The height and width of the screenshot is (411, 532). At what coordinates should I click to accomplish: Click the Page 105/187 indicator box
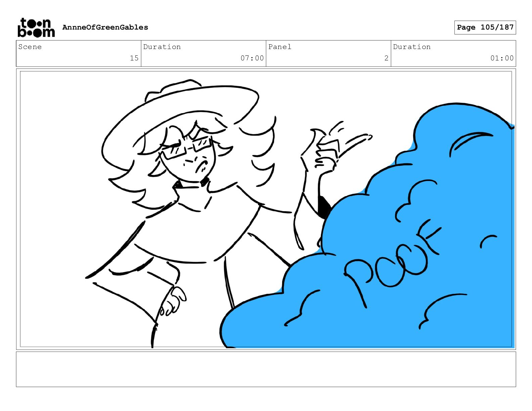click(x=485, y=28)
